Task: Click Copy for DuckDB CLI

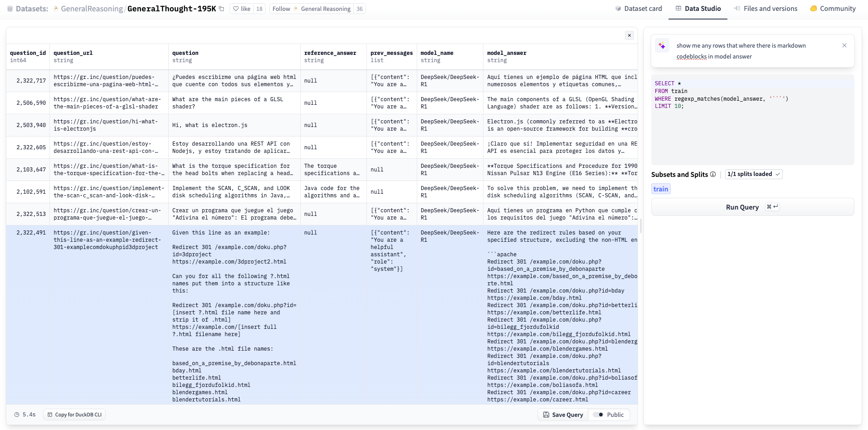Action: point(74,415)
